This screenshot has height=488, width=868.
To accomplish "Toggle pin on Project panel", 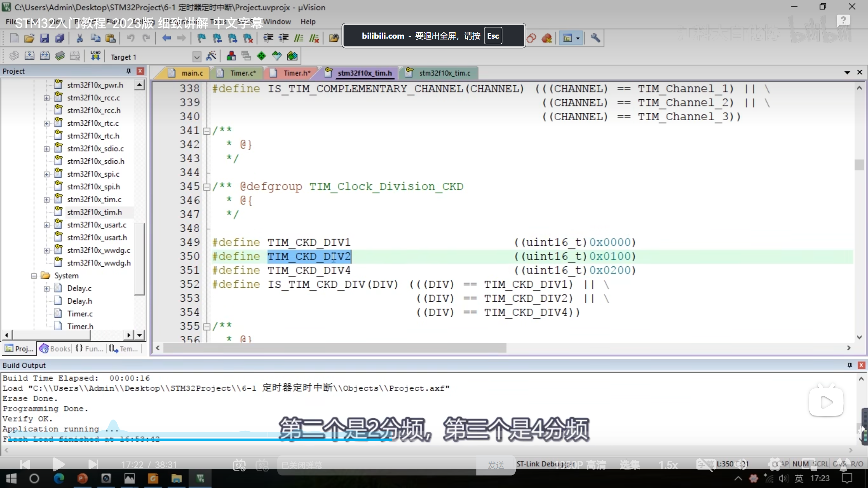I will pos(129,71).
